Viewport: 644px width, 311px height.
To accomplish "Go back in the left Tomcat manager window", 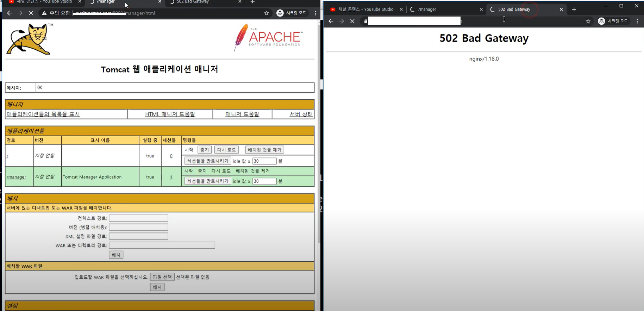I will [x=10, y=13].
